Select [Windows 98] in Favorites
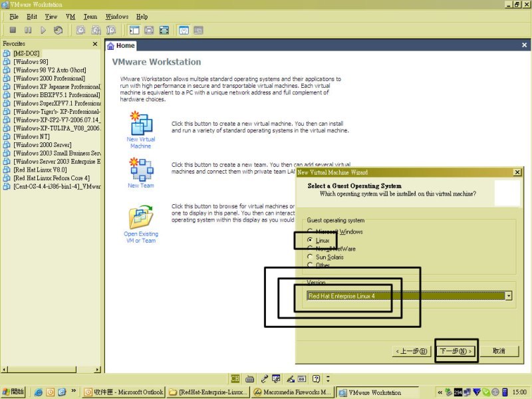This screenshot has width=532, height=399. [x=31, y=62]
